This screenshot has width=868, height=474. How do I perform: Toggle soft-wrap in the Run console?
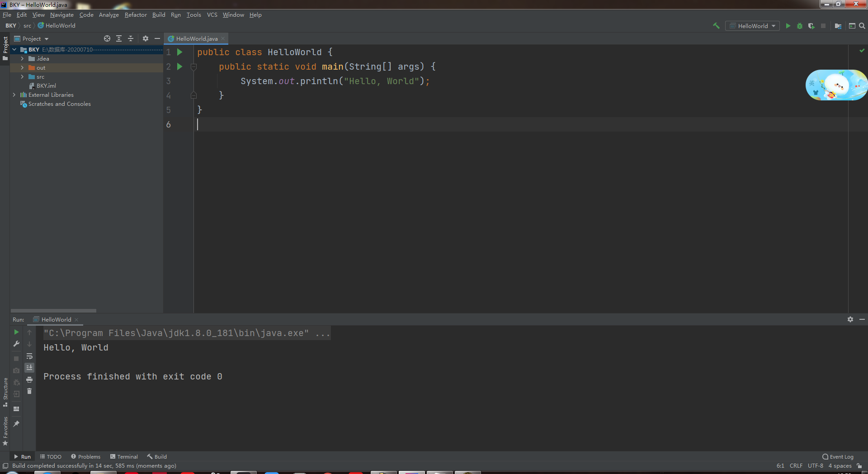tap(29, 356)
